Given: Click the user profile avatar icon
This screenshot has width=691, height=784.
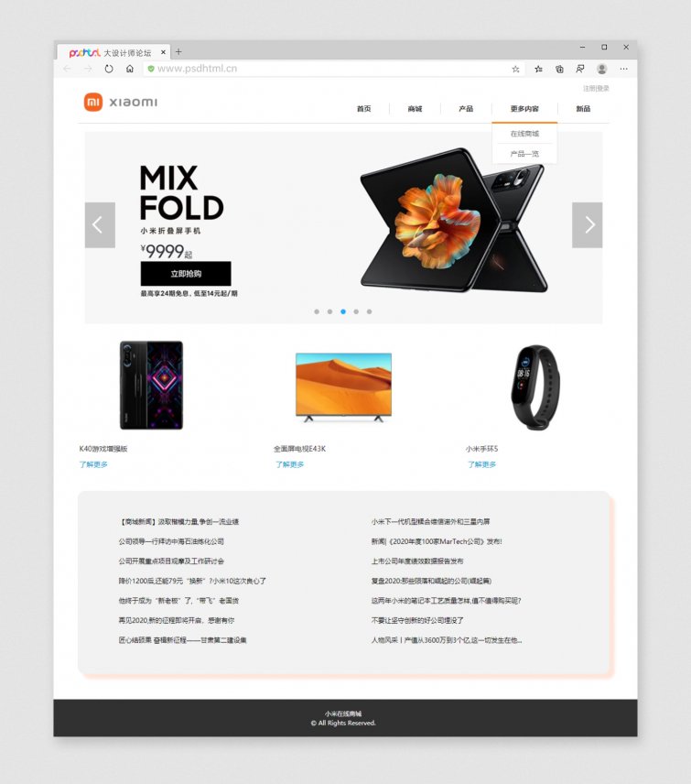Looking at the screenshot, I should [x=602, y=69].
